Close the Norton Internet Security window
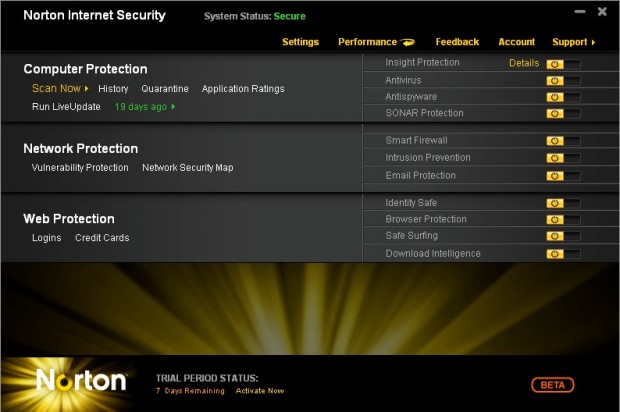This screenshot has height=412, width=620. point(602,11)
